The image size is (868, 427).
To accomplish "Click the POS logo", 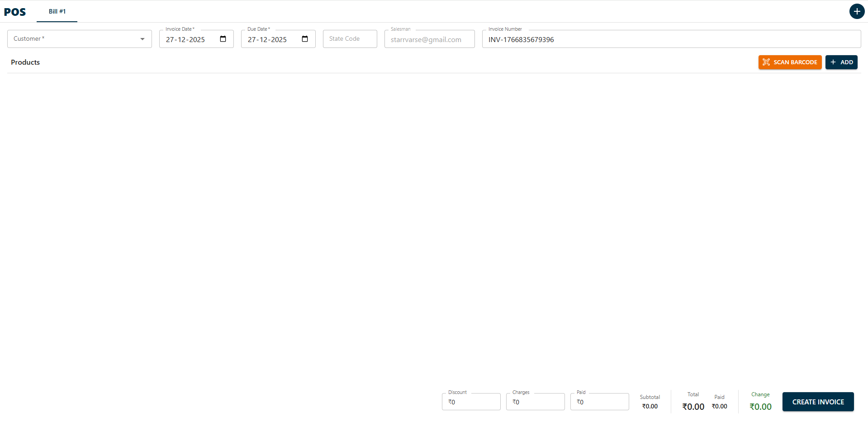I will coord(15,12).
